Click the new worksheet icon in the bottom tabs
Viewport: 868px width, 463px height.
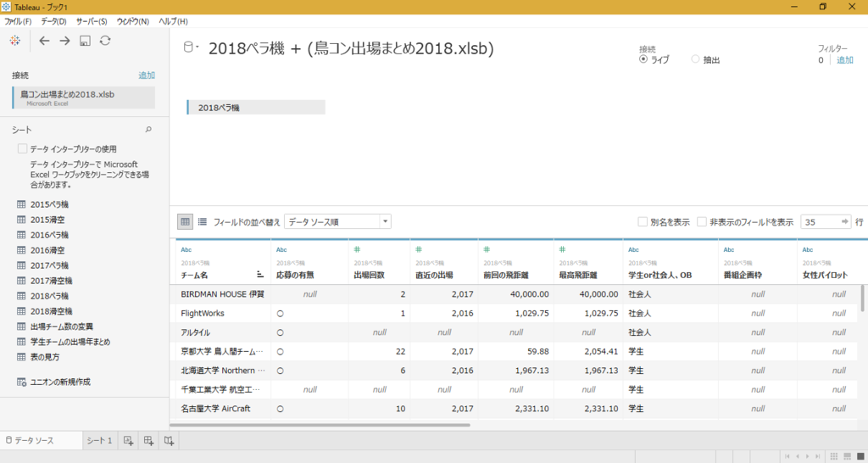pyautogui.click(x=128, y=441)
